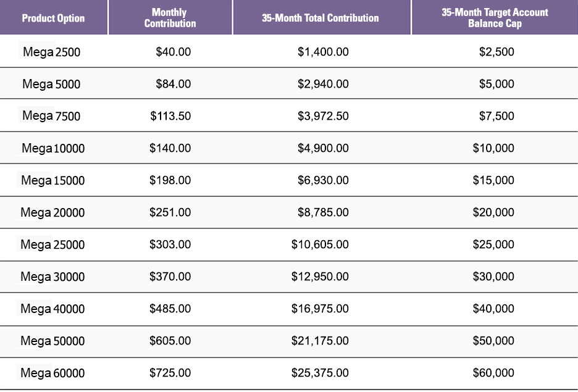Click the Mega 40000 row label
578x392 pixels.
[x=52, y=309]
